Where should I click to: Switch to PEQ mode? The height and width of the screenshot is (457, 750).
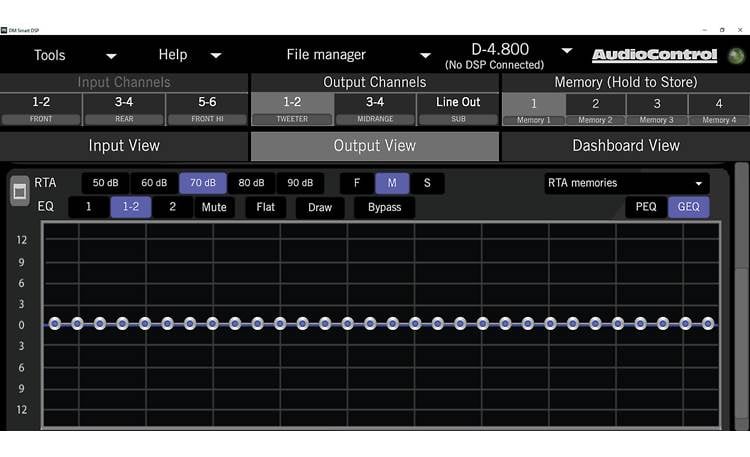click(x=646, y=207)
